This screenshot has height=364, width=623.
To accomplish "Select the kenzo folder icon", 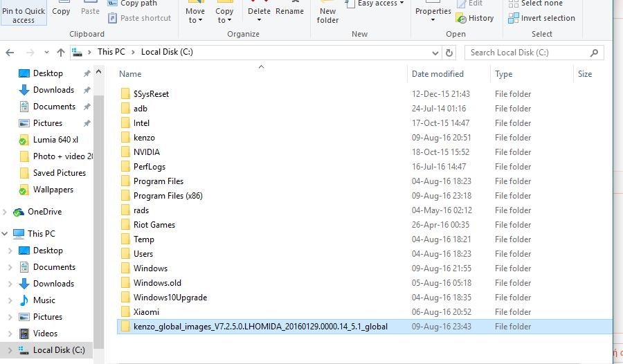I will [x=125, y=138].
